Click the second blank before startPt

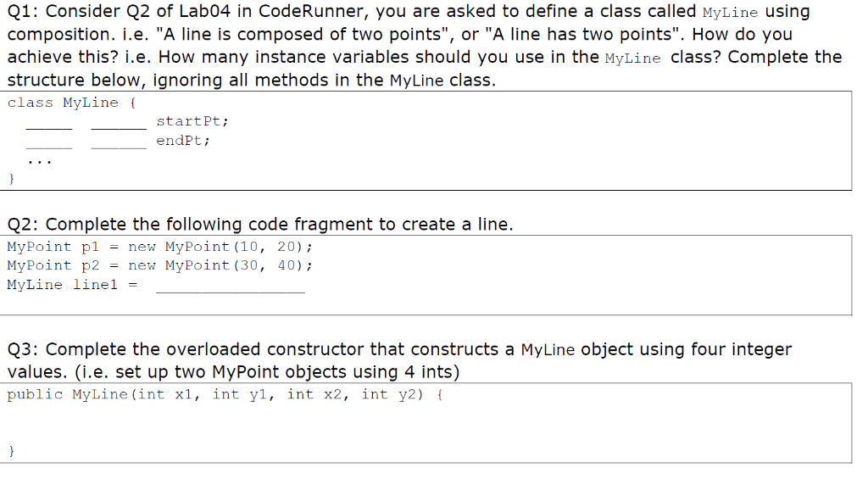click(x=119, y=127)
